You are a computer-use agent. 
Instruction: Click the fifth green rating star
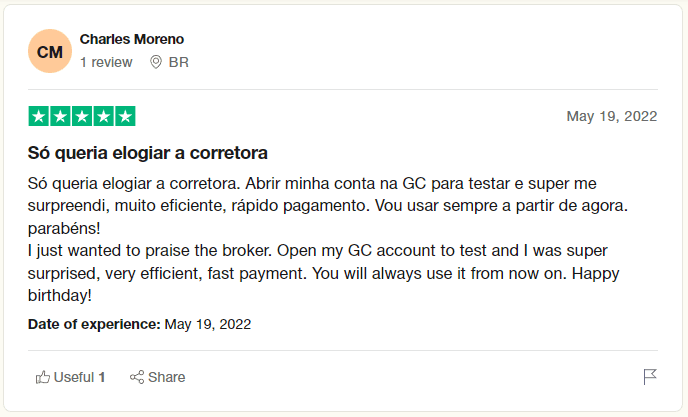pyautogui.click(x=125, y=116)
